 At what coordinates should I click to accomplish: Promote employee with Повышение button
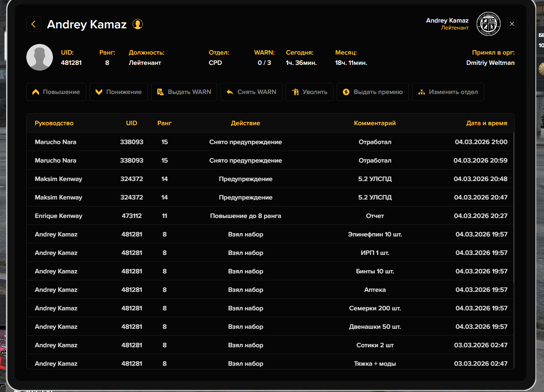pos(56,92)
